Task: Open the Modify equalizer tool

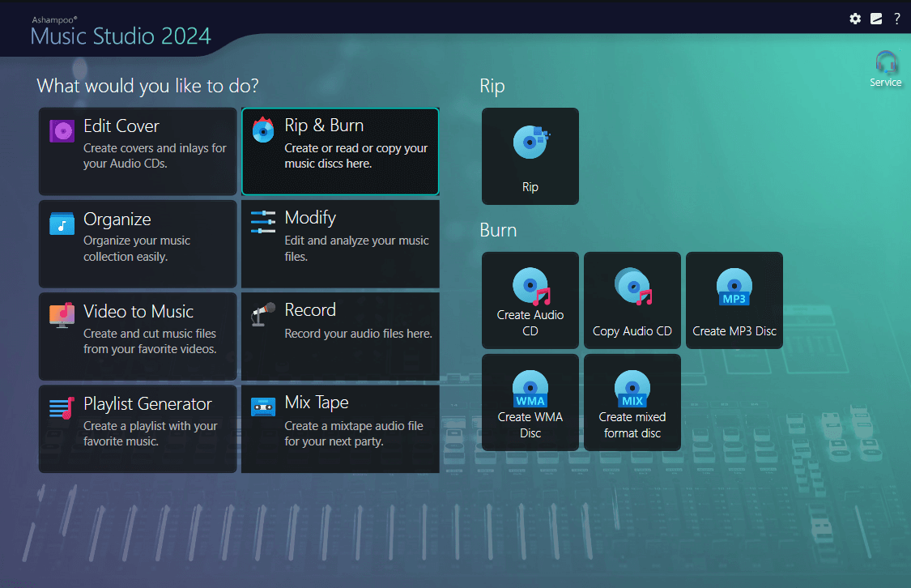Action: point(262,222)
